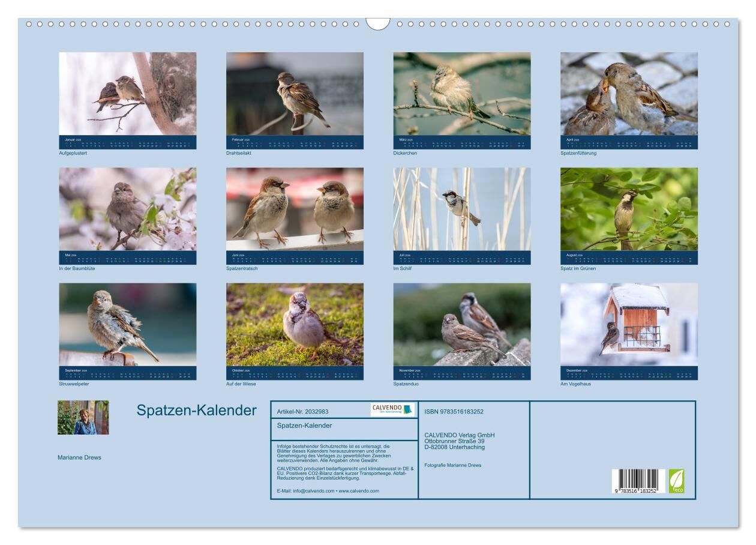
Task: Select the Februar 'Drahtseilakt' photo
Action: (295, 94)
